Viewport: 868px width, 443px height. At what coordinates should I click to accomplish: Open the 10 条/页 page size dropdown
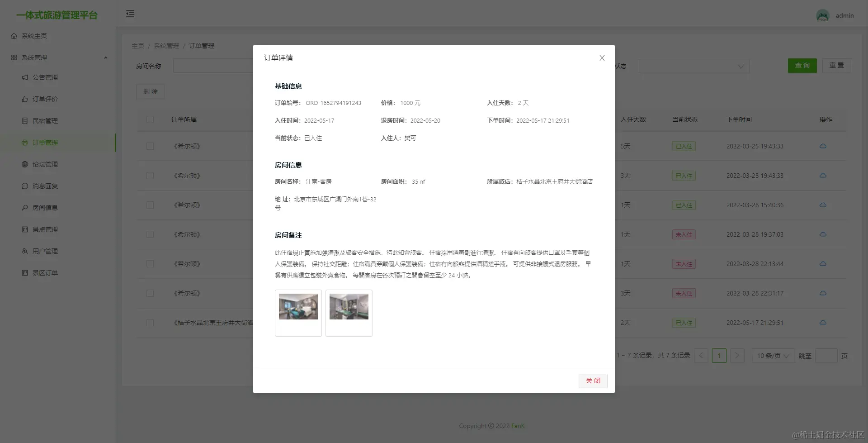(x=773, y=356)
